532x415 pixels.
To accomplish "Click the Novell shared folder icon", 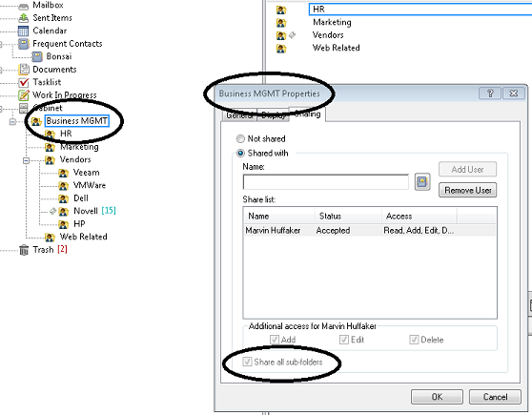I will 64,212.
